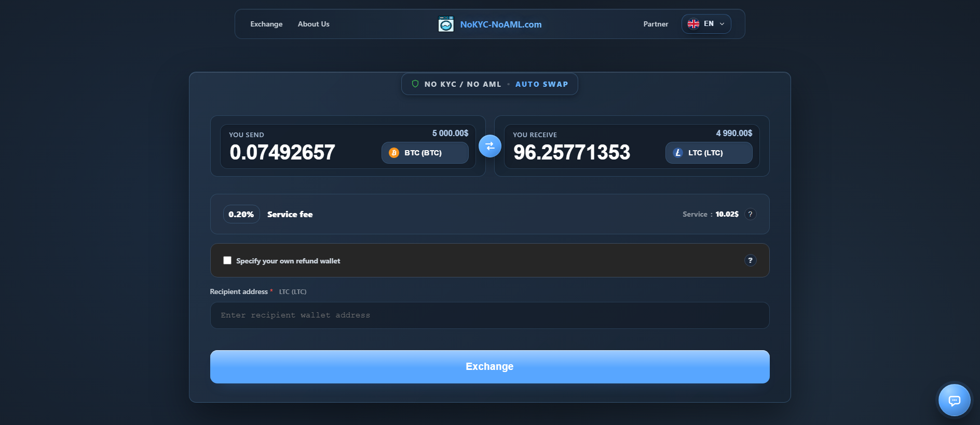Click the washing machine logo icon
This screenshot has height=425, width=980.
(x=446, y=24)
